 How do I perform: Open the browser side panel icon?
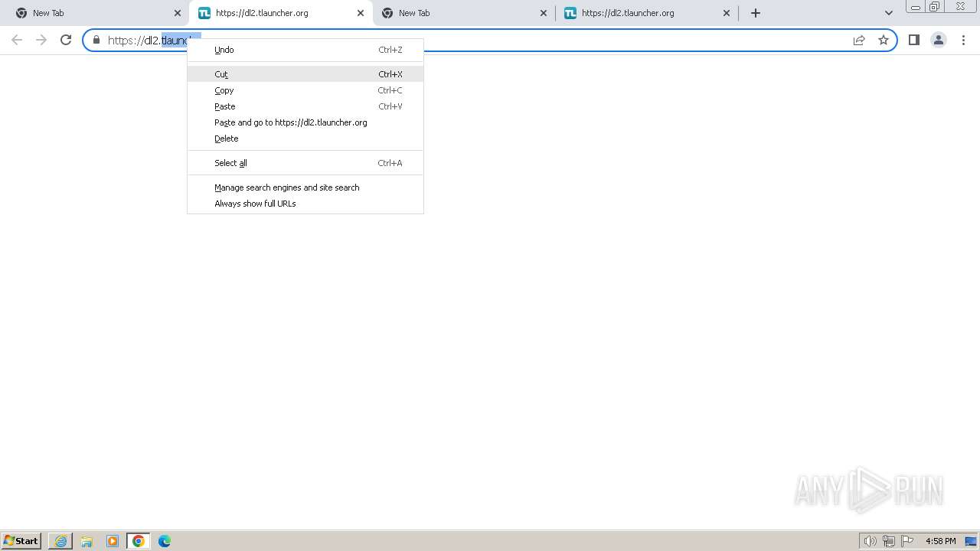coord(913,40)
